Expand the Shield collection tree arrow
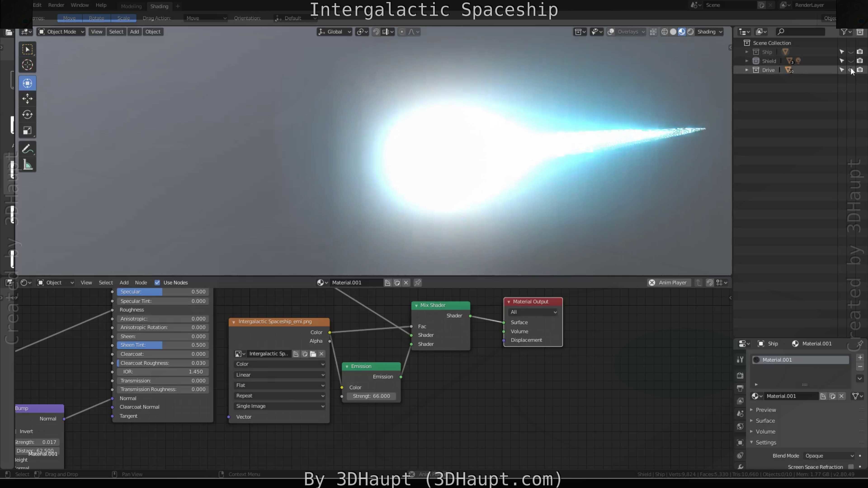The image size is (868, 488). [747, 61]
